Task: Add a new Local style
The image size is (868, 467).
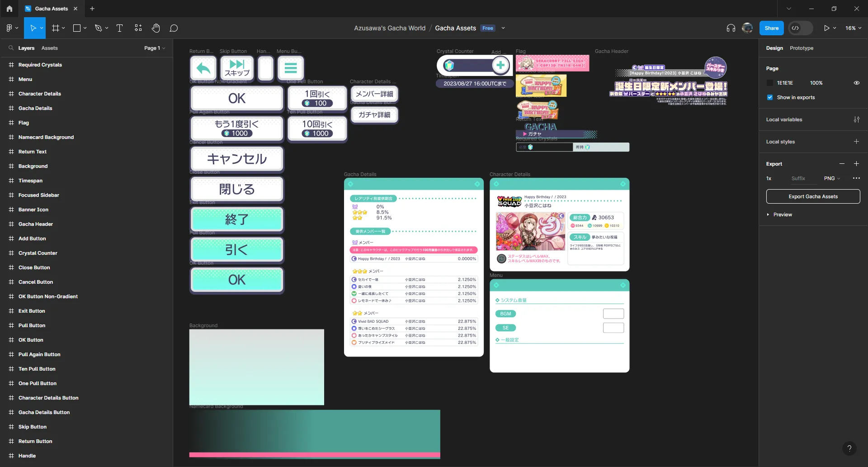Action: click(x=856, y=141)
